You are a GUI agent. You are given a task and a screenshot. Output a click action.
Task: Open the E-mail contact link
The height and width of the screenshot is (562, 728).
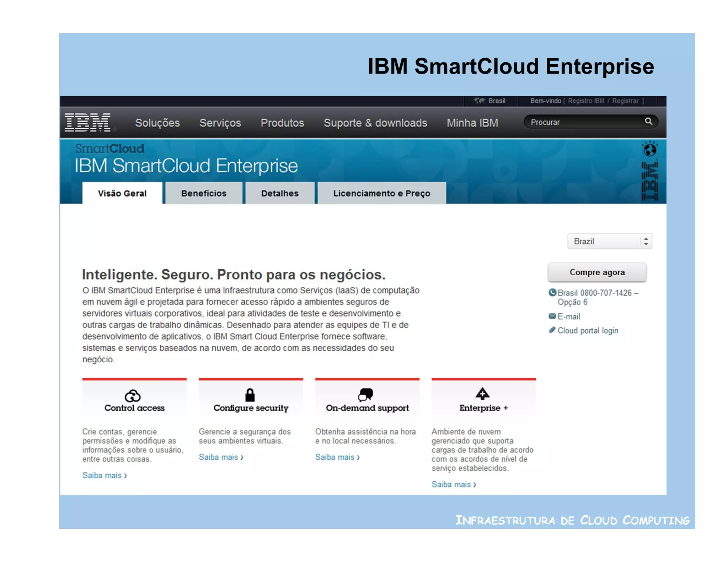[568, 317]
